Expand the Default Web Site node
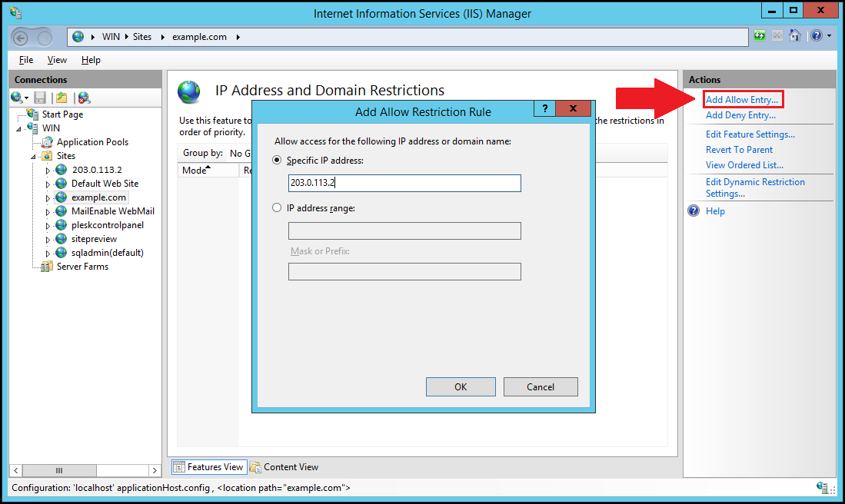Screen dimensions: 845x504 (x=48, y=184)
